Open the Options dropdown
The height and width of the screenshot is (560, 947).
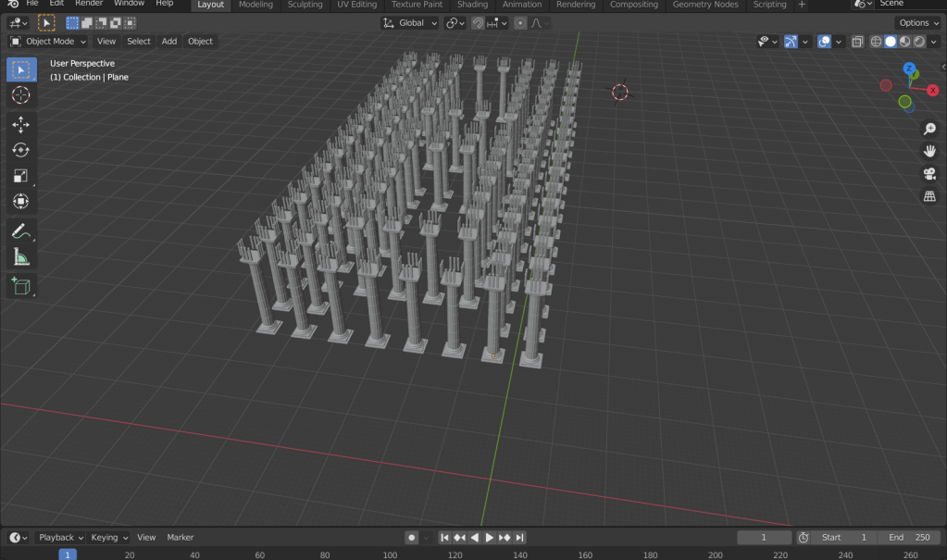coord(918,23)
